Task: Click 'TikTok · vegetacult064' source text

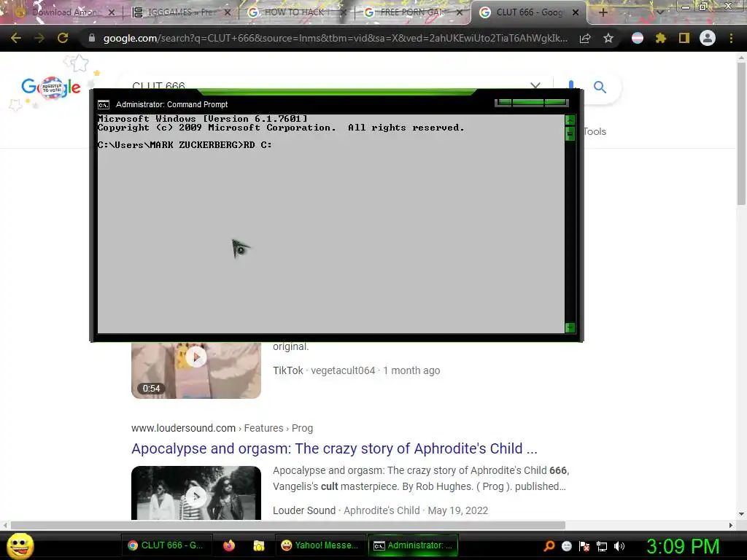Action: coord(324,370)
